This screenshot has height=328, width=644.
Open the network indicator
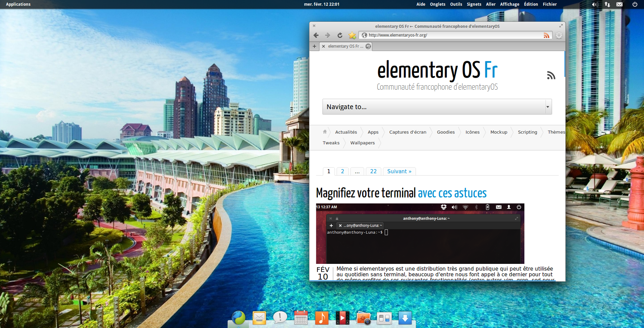(x=607, y=4)
